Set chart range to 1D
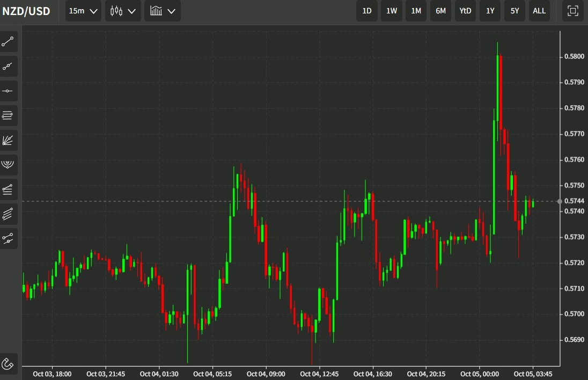This screenshot has width=588, height=380. (x=367, y=11)
